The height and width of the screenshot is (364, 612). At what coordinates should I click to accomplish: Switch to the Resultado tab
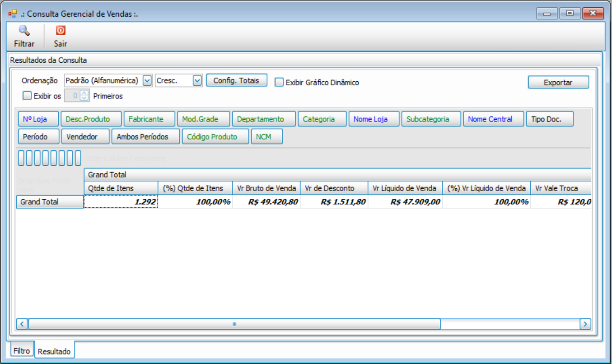pyautogui.click(x=54, y=351)
